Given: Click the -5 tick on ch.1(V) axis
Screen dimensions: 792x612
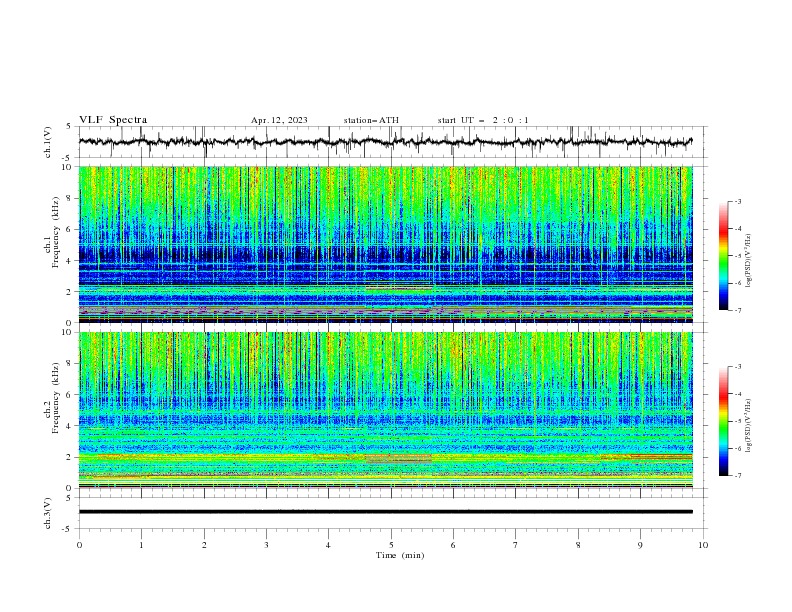Looking at the screenshot, I should pyautogui.click(x=67, y=158).
